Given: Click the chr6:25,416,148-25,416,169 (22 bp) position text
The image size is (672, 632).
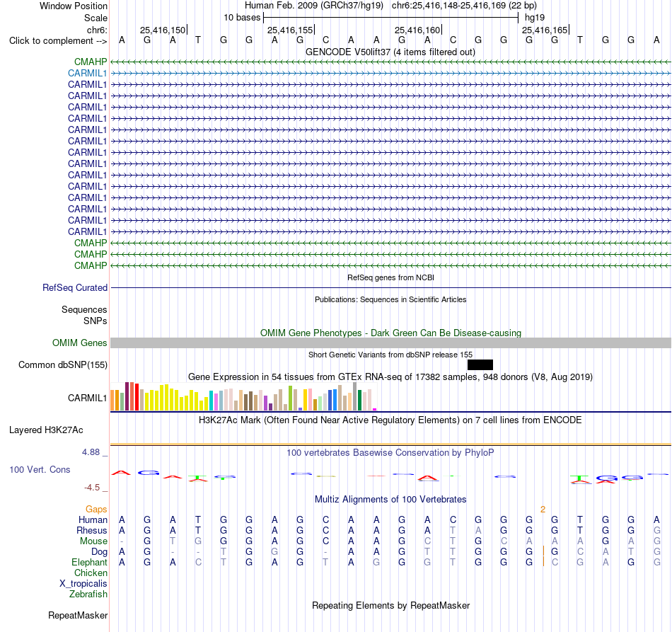Looking at the screenshot, I should [464, 6].
